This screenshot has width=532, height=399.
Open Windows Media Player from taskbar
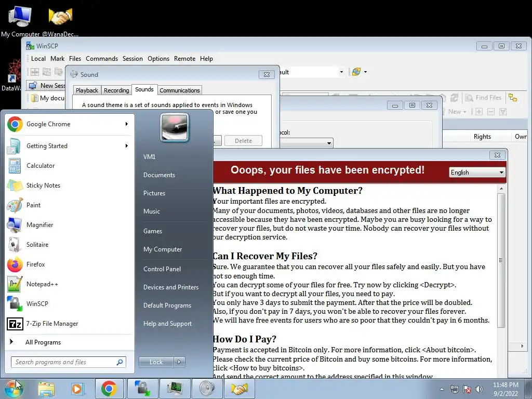click(77, 389)
